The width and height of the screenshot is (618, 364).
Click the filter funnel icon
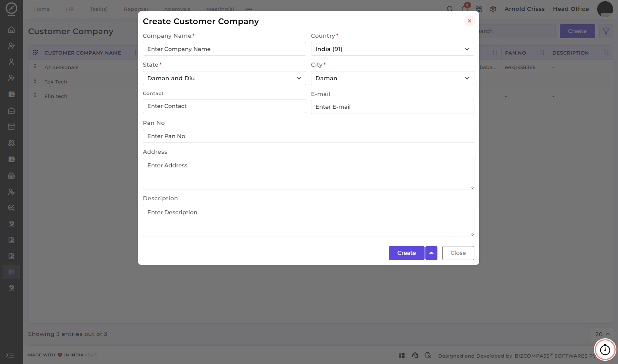pos(606,31)
